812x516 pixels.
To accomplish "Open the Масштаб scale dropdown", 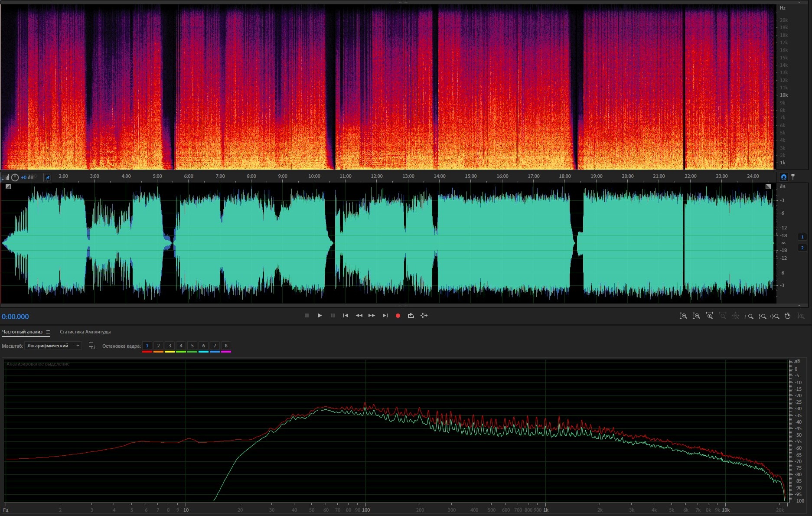I will (x=53, y=346).
